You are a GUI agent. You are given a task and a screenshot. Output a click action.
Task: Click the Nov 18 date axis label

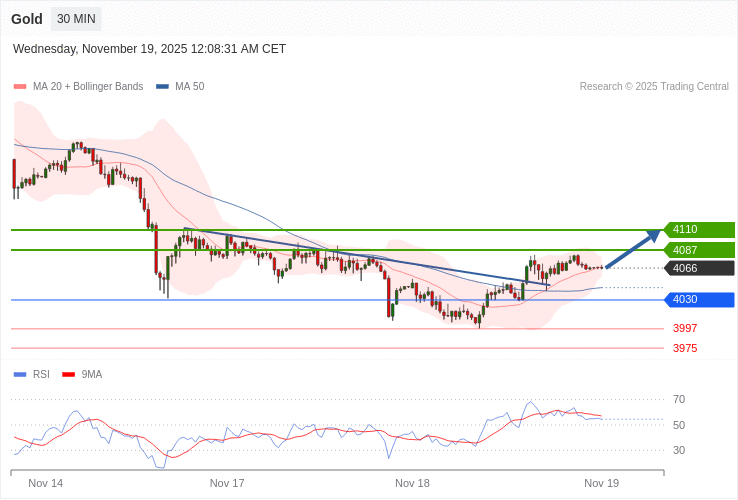[412, 483]
